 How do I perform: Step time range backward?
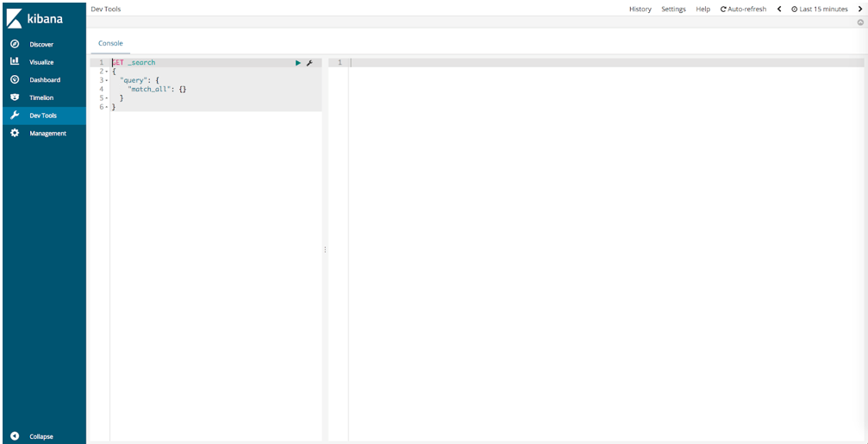coord(779,9)
